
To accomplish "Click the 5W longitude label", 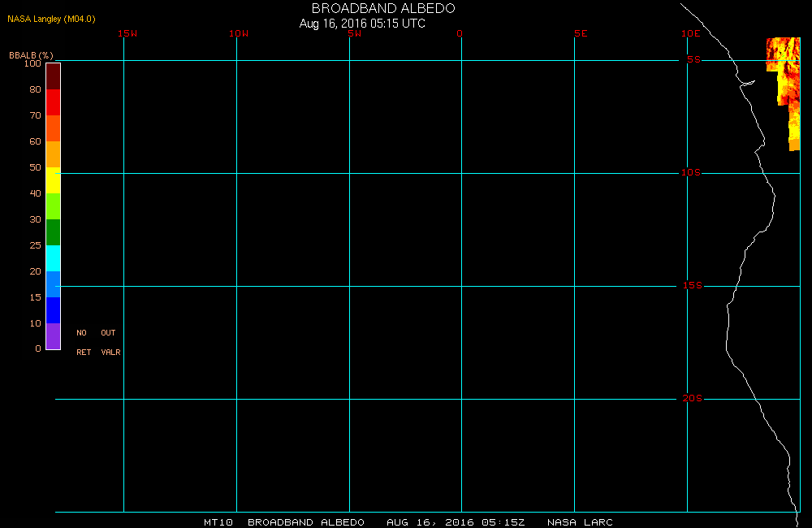I will (x=354, y=33).
